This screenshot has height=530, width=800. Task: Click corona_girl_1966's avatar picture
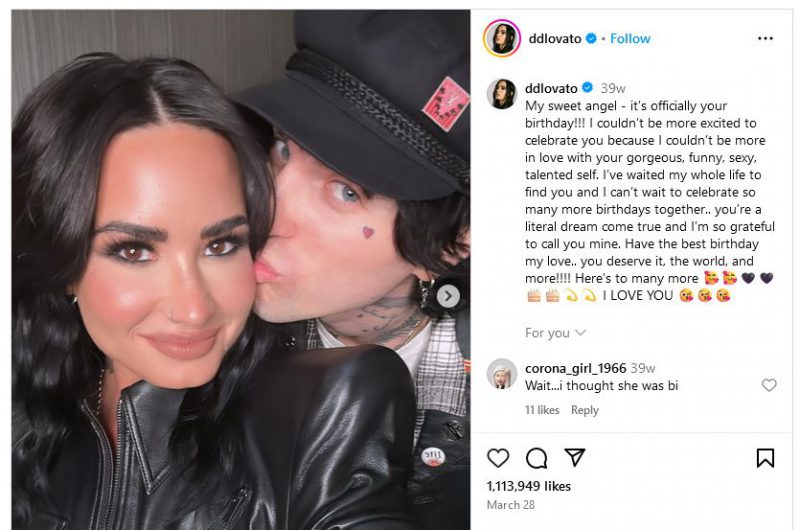click(502, 374)
